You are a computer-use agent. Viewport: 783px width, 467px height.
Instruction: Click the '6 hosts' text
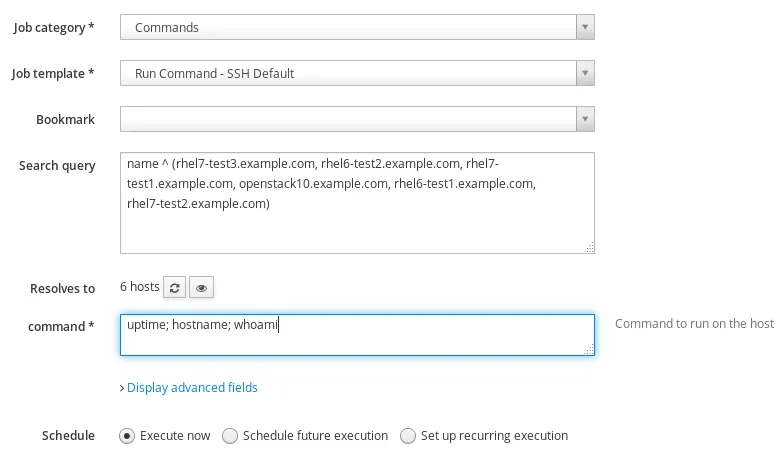[139, 287]
